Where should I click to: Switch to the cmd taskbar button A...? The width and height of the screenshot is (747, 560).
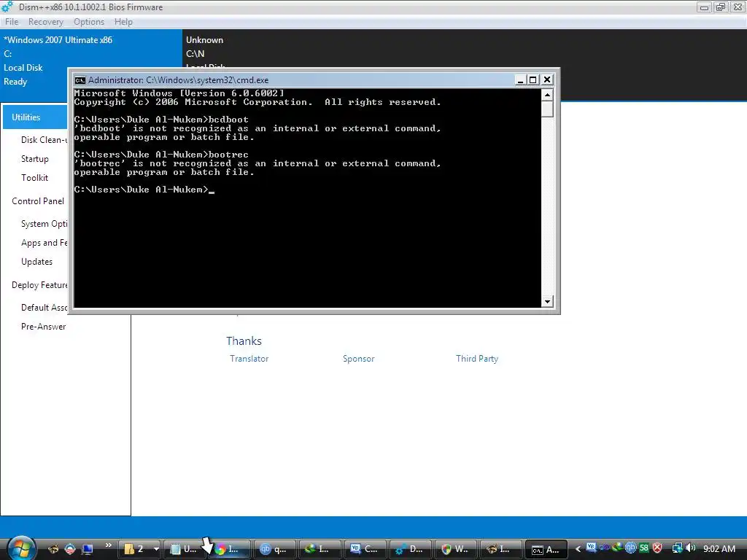pyautogui.click(x=546, y=549)
